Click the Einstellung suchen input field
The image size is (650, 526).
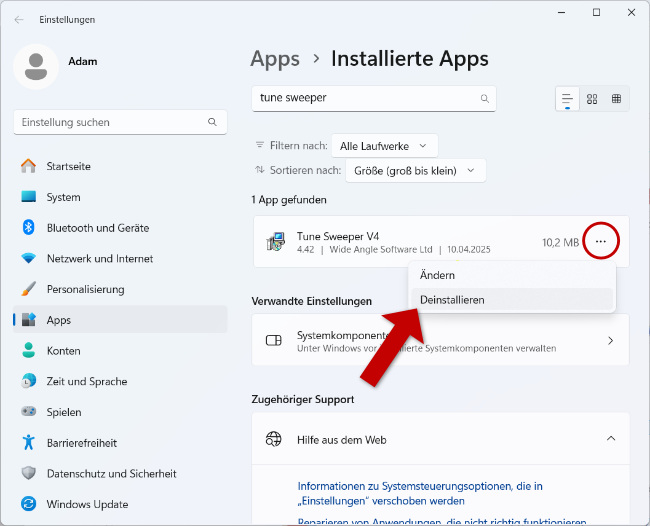120,122
